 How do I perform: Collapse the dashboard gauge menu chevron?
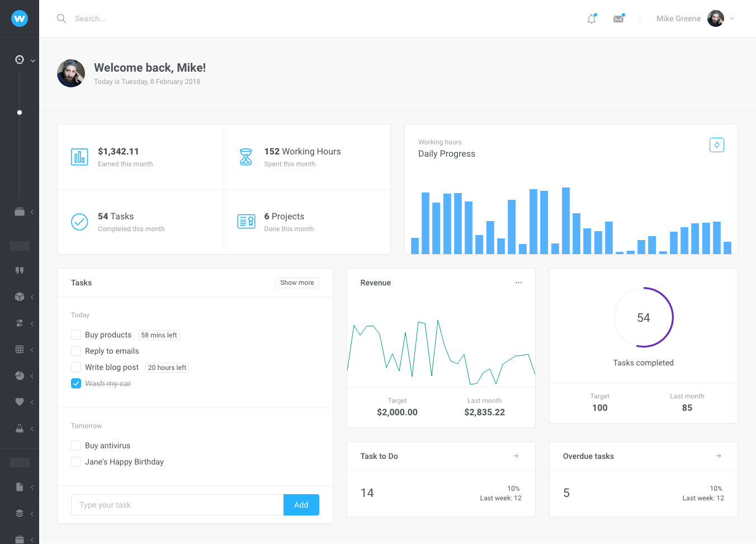33,60
